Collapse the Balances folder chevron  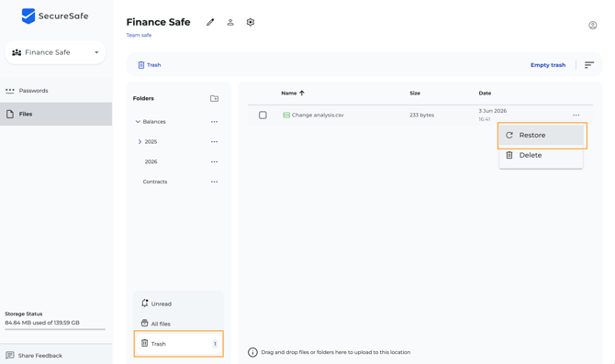coord(138,122)
